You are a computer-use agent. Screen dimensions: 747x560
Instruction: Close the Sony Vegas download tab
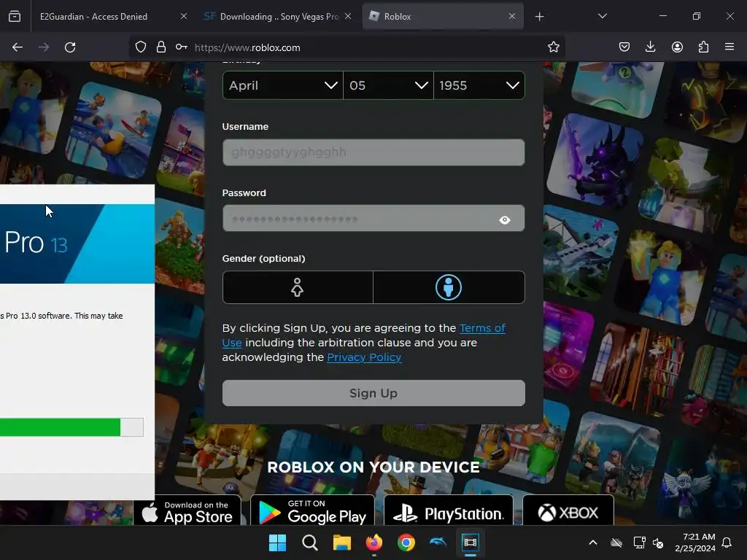click(348, 16)
